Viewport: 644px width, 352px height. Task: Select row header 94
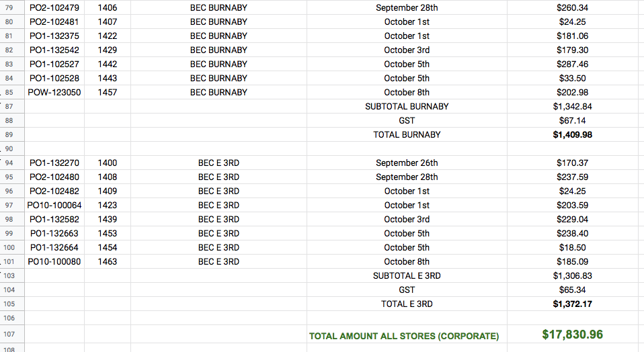click(9, 163)
